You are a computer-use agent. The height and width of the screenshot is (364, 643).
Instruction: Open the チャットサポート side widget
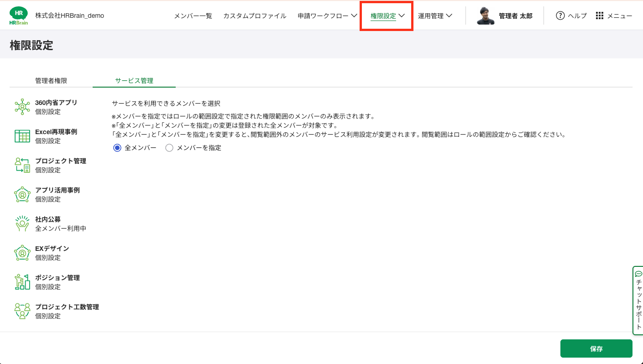pos(638,300)
